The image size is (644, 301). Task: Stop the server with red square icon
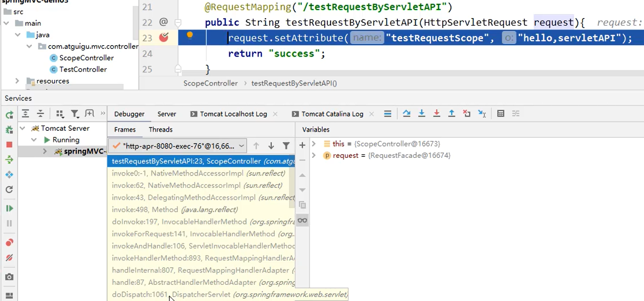pyautogui.click(x=9, y=145)
